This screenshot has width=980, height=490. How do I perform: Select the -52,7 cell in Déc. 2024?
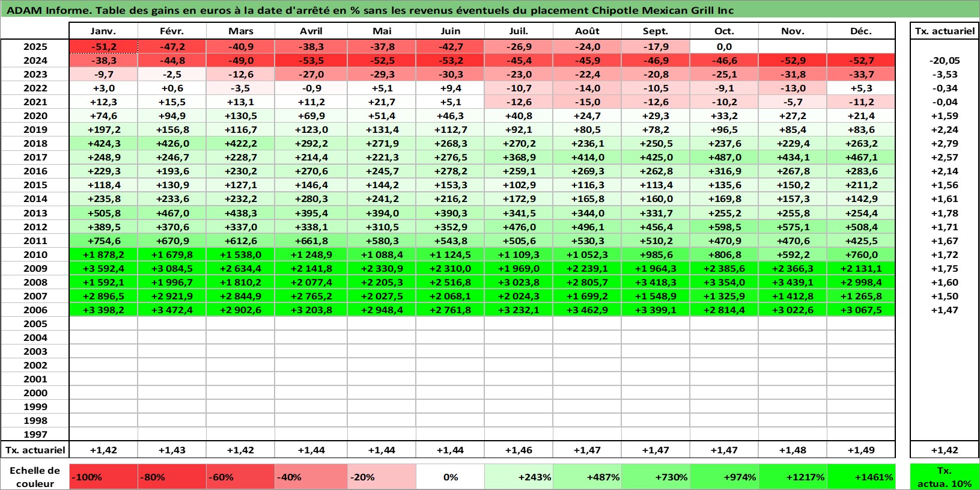pyautogui.click(x=861, y=60)
